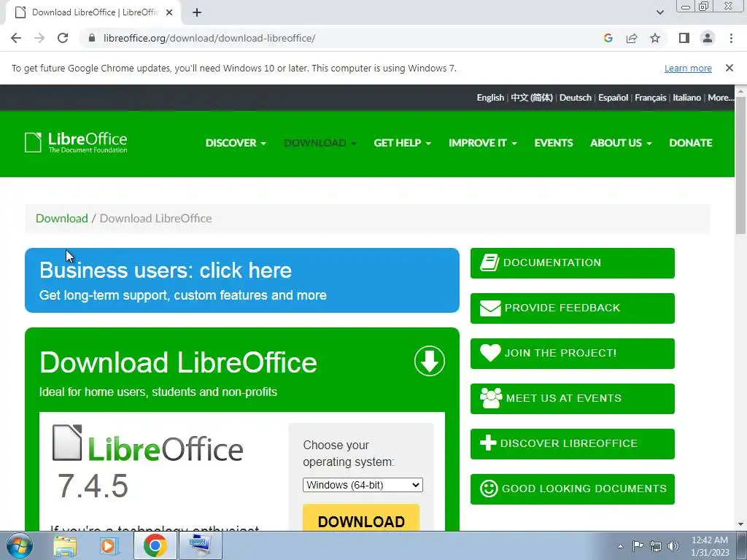Show hidden tray icons arrow
The height and width of the screenshot is (560, 747).
point(620,546)
